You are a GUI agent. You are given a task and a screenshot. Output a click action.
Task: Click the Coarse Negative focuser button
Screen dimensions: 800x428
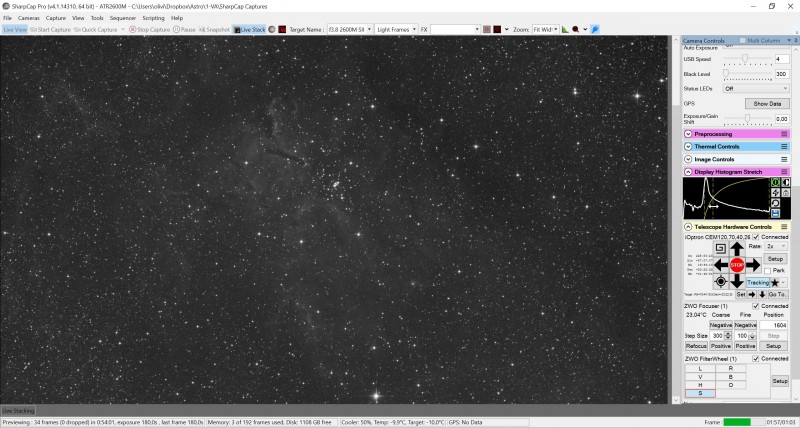(x=720, y=325)
